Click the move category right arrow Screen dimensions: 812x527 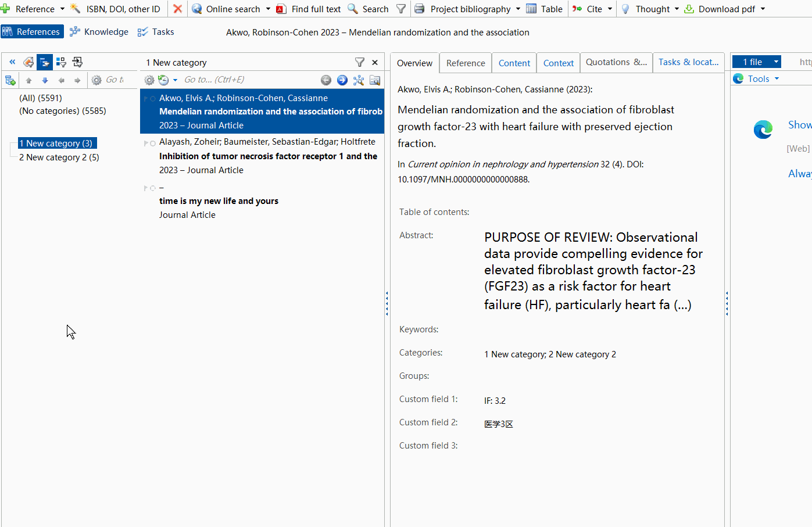click(x=77, y=80)
